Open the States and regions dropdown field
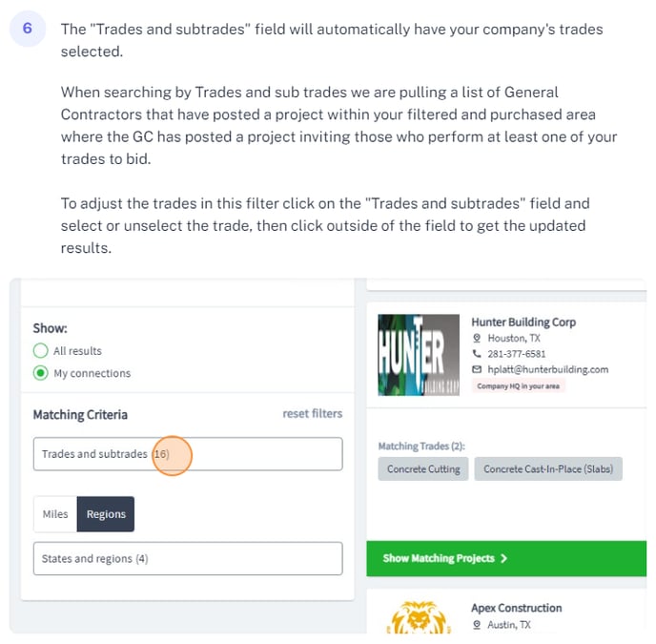This screenshot has width=656, height=644. 188,558
